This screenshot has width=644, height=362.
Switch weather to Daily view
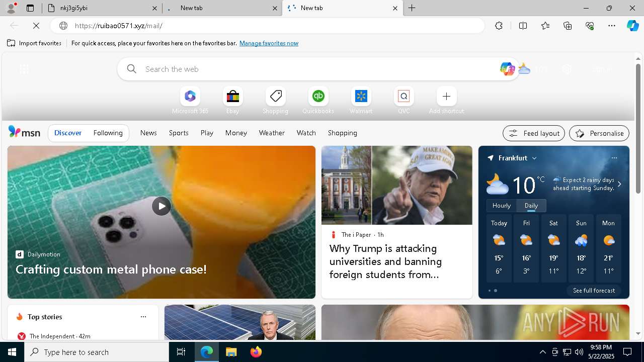531,205
